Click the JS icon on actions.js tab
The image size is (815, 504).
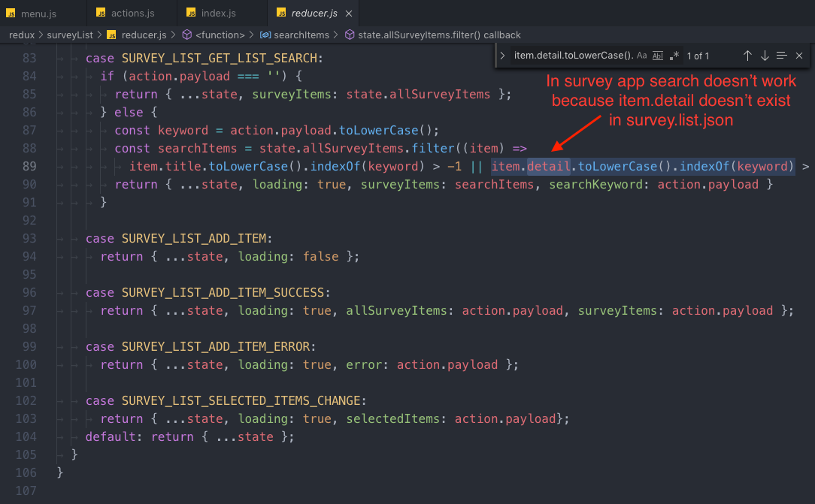(x=100, y=14)
